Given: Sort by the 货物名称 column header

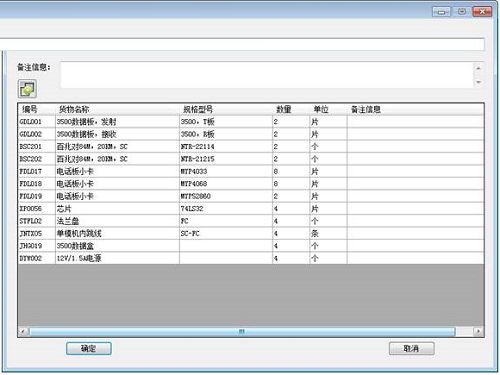Looking at the screenshot, I should (x=117, y=109).
